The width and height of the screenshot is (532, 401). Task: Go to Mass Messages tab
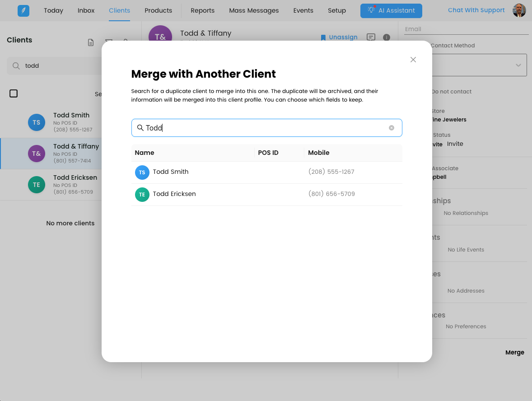254,10
